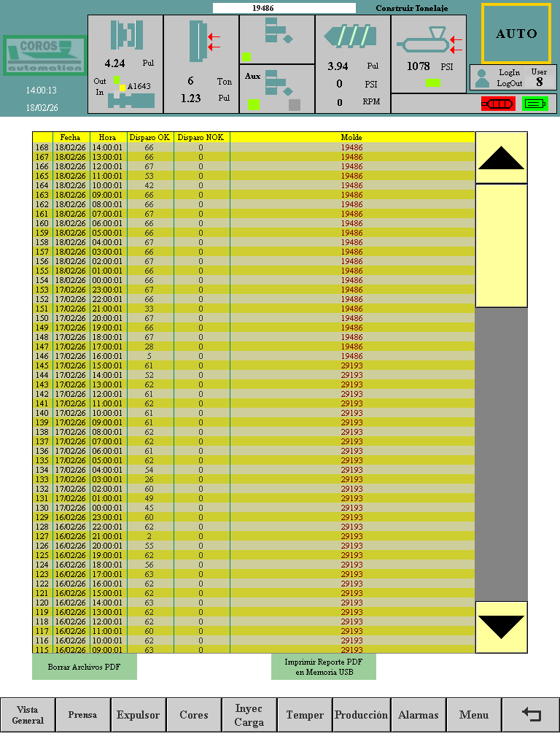The image size is (560, 747).
Task: Click the back return arrow button
Action: (x=532, y=715)
